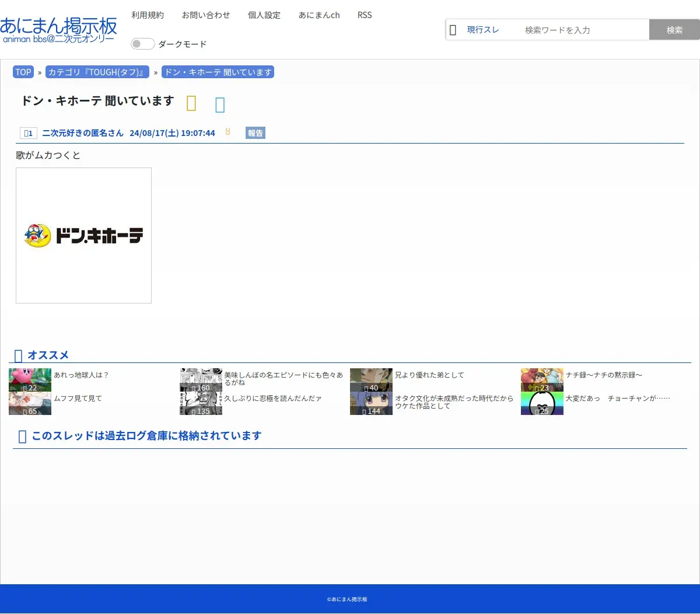This screenshot has height=614, width=700.
Task: Open the お問い合わせ page
Action: pyautogui.click(x=206, y=15)
